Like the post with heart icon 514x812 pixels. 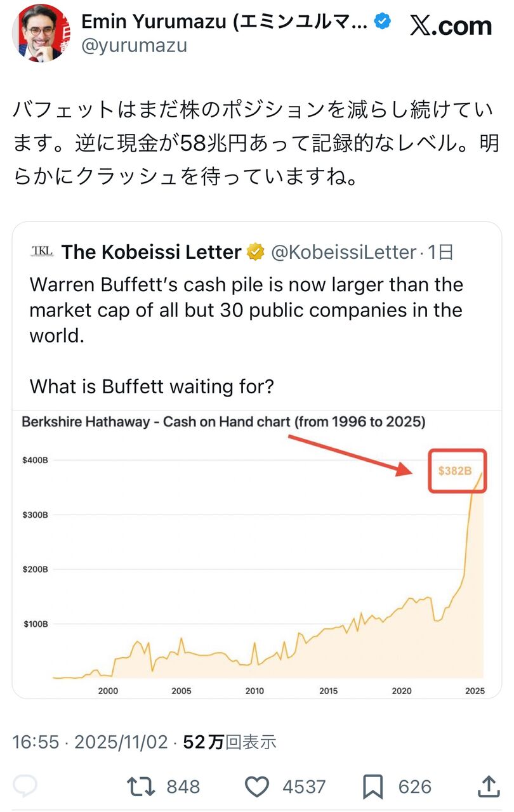point(257,787)
